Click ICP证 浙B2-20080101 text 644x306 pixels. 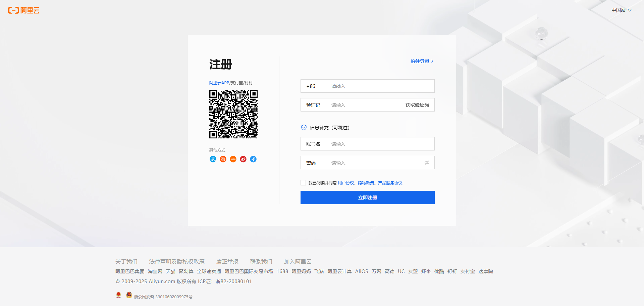click(x=225, y=281)
